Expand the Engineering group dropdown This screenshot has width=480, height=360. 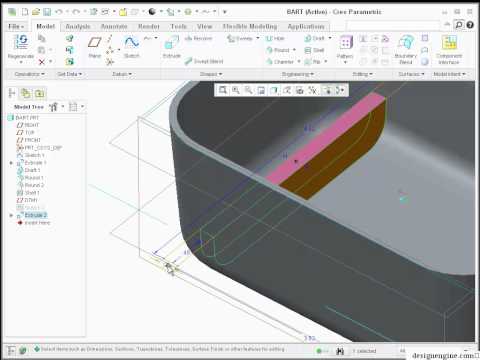point(298,74)
